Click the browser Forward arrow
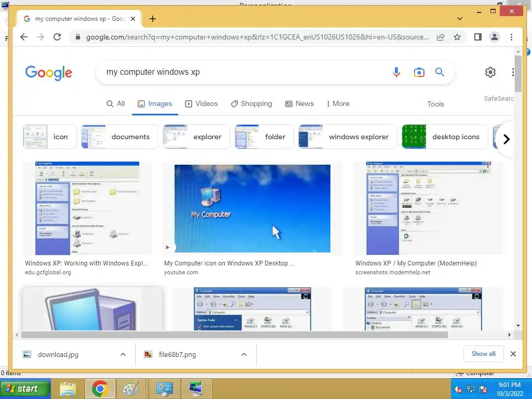532x399 pixels. (x=41, y=37)
